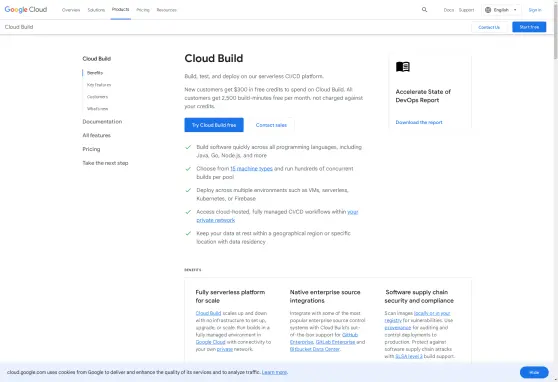Open the Solutions menu

(x=96, y=10)
